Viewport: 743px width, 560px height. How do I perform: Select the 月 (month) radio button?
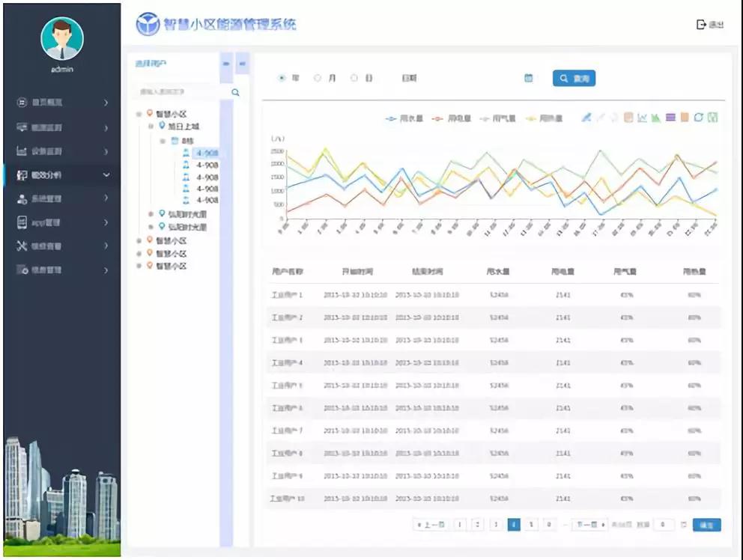318,78
